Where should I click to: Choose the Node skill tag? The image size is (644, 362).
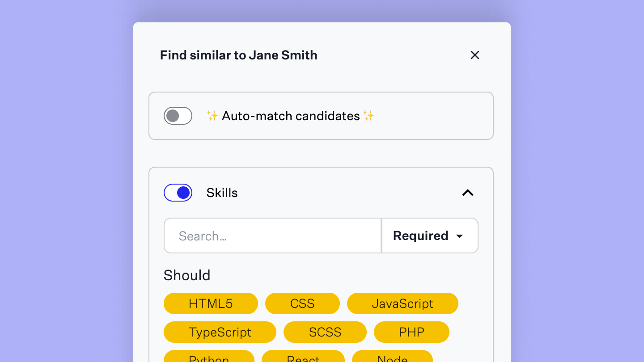click(x=392, y=358)
